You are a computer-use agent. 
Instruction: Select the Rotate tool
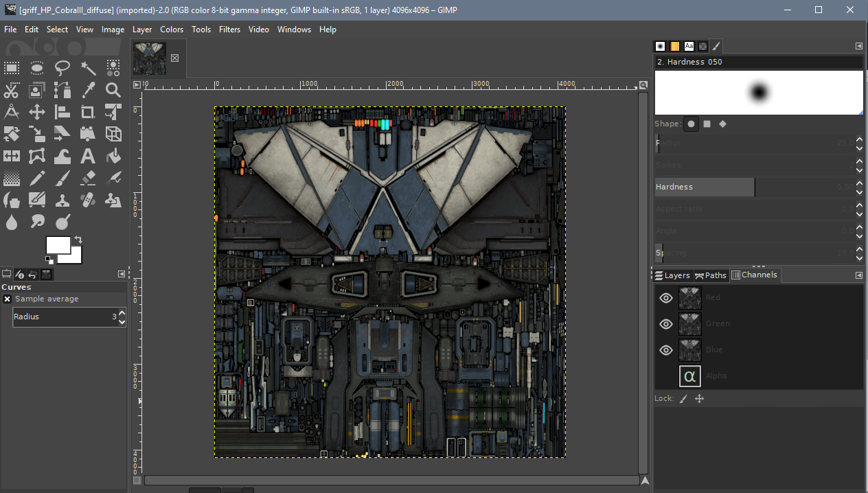[x=12, y=134]
